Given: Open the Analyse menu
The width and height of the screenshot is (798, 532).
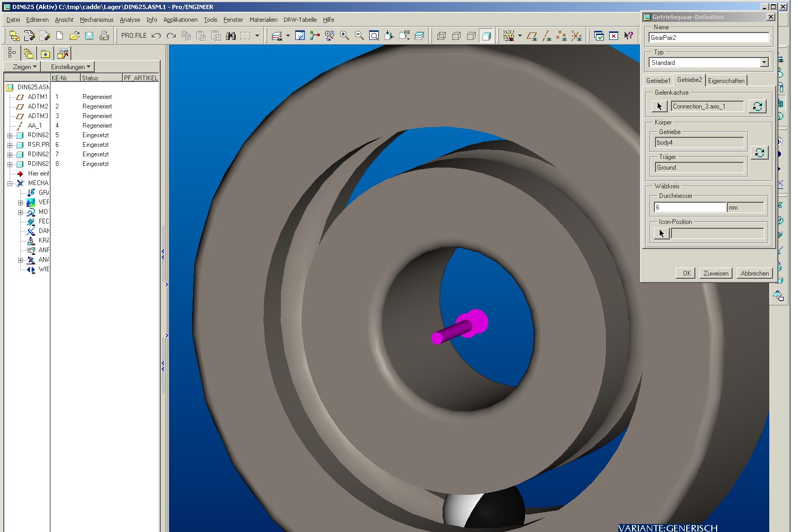Looking at the screenshot, I should click(x=130, y=20).
